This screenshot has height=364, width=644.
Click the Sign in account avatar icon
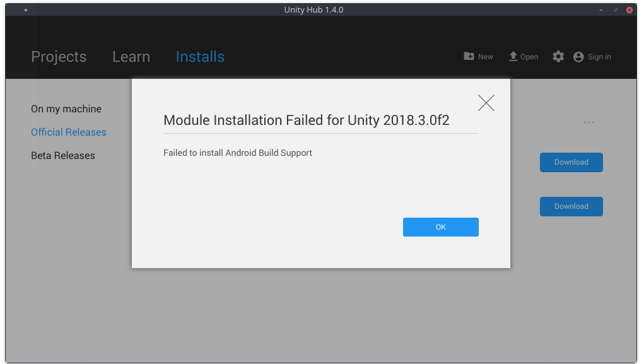coord(578,56)
